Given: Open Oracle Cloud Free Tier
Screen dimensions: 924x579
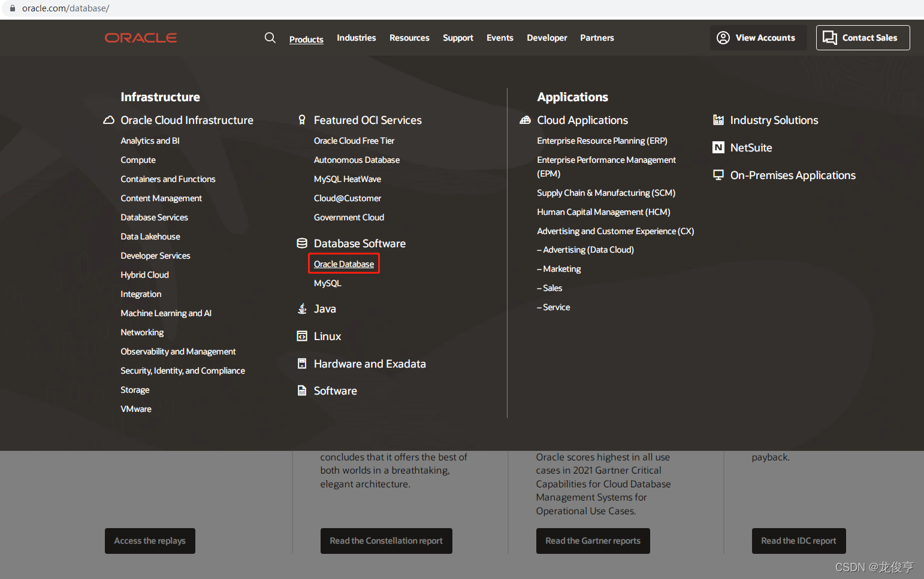Looking at the screenshot, I should (x=354, y=141).
